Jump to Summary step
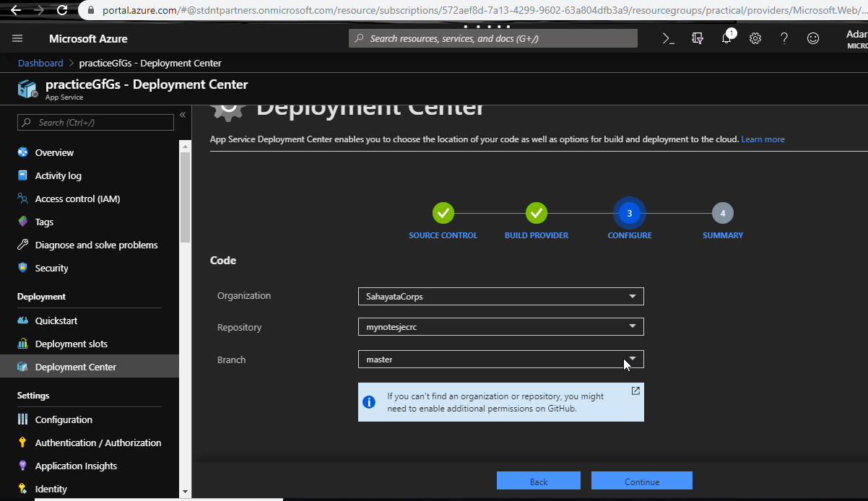The width and height of the screenshot is (868, 501). [x=722, y=214]
